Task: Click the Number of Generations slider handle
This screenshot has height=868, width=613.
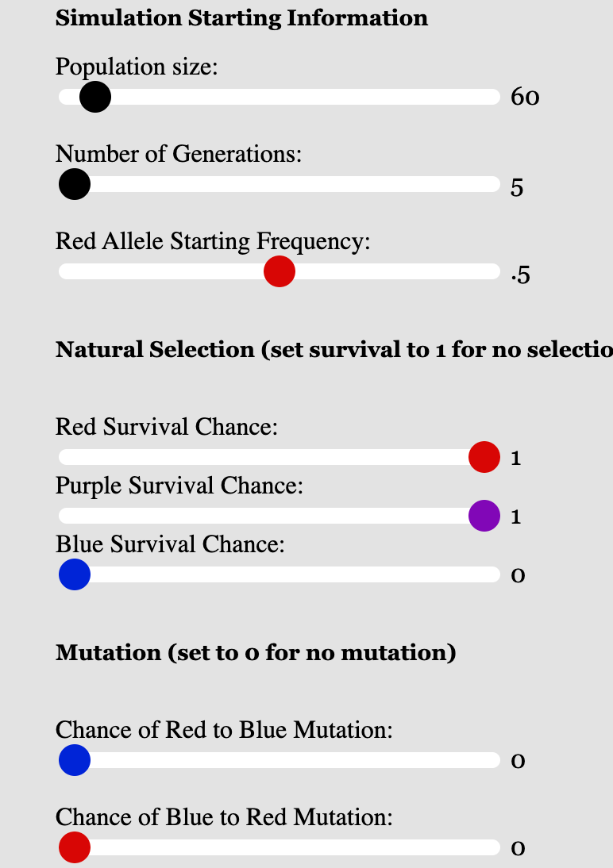Action: [75, 185]
